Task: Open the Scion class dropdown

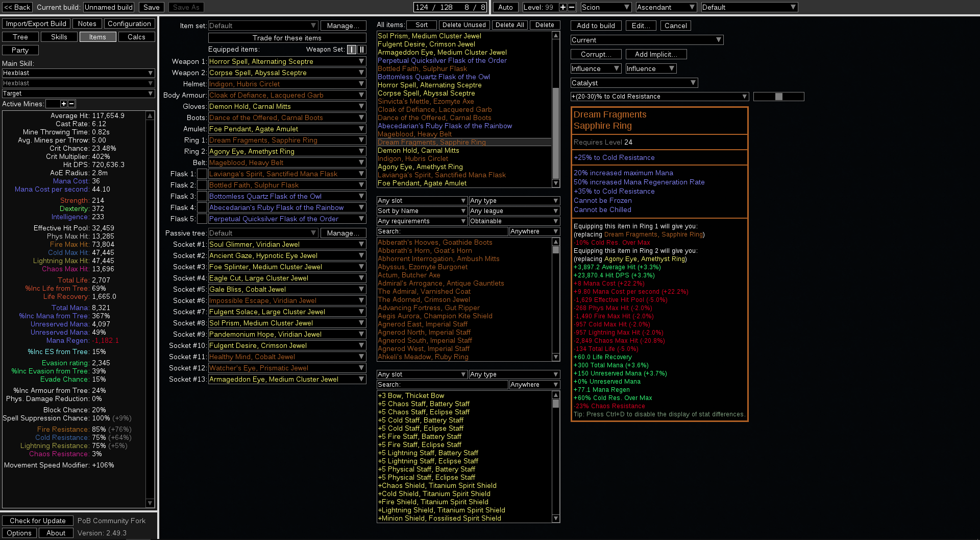Action: coord(605,7)
